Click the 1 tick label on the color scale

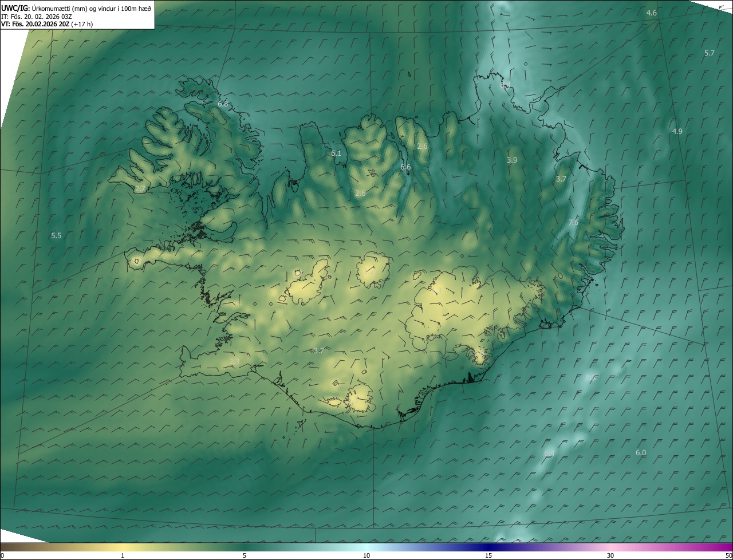pyautogui.click(x=123, y=555)
